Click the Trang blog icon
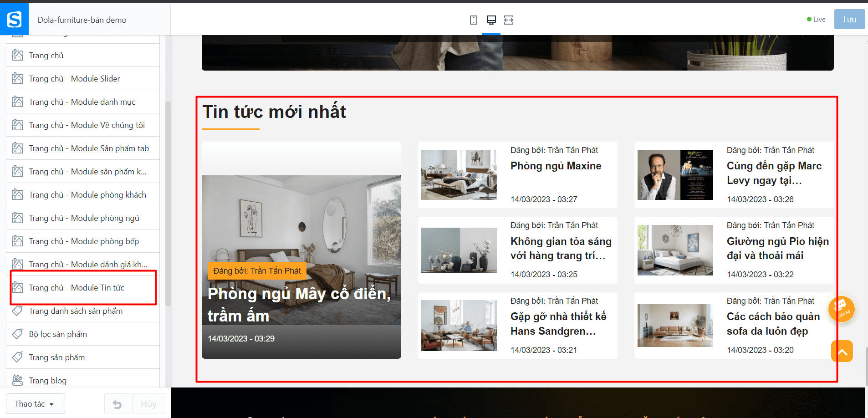 [x=18, y=381]
